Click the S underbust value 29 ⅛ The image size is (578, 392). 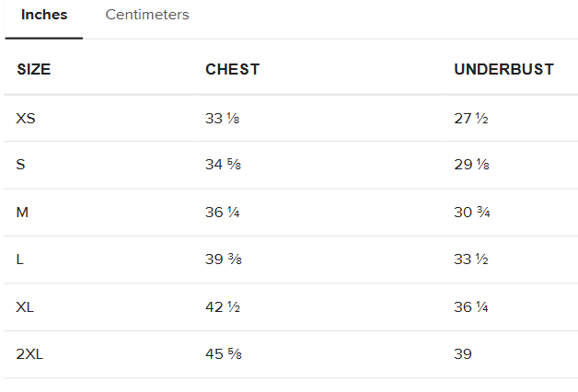pos(472,165)
